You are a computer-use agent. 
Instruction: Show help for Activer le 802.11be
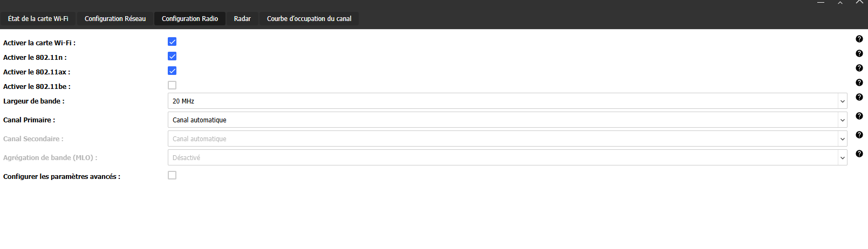859,82
